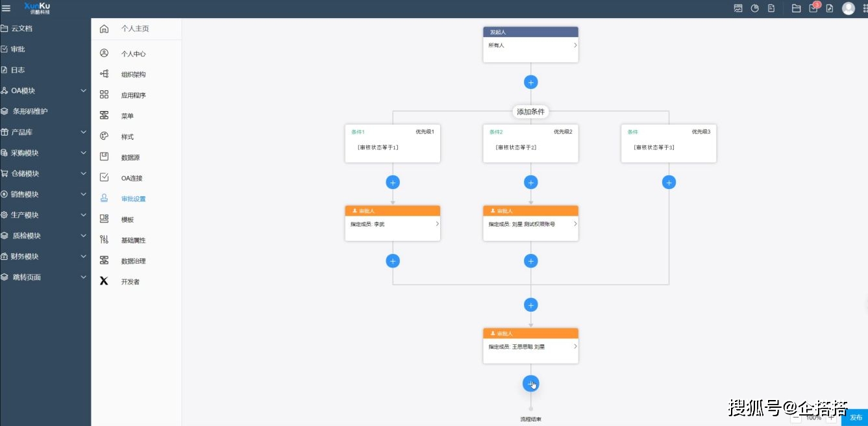Expand the OA模块 section
Screen dimensions: 868x426
click(x=45, y=90)
